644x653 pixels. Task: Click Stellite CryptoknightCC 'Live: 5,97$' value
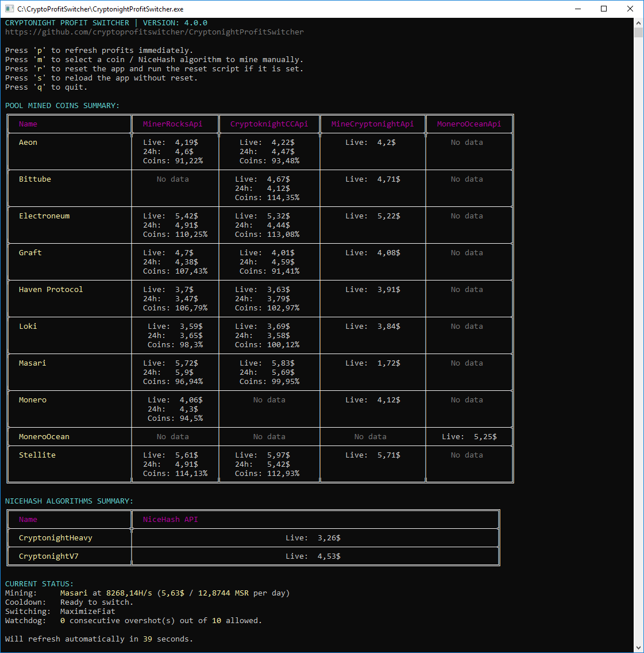pos(263,455)
